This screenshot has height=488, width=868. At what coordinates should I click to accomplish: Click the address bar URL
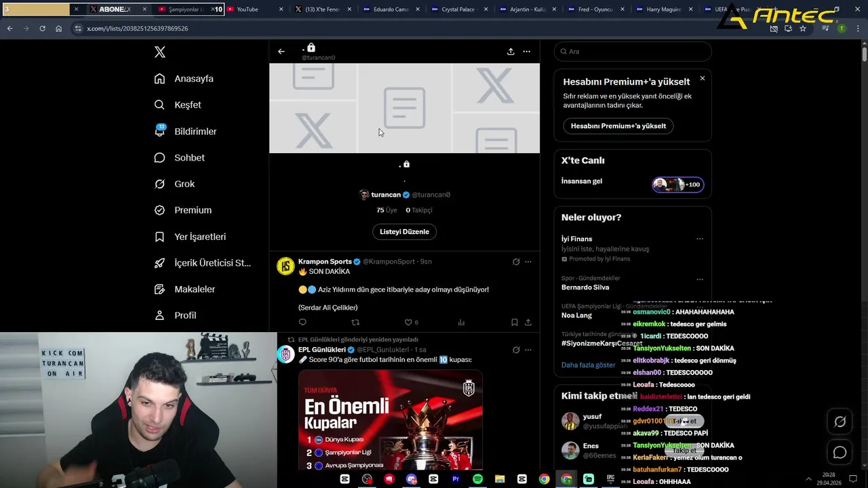coord(138,28)
